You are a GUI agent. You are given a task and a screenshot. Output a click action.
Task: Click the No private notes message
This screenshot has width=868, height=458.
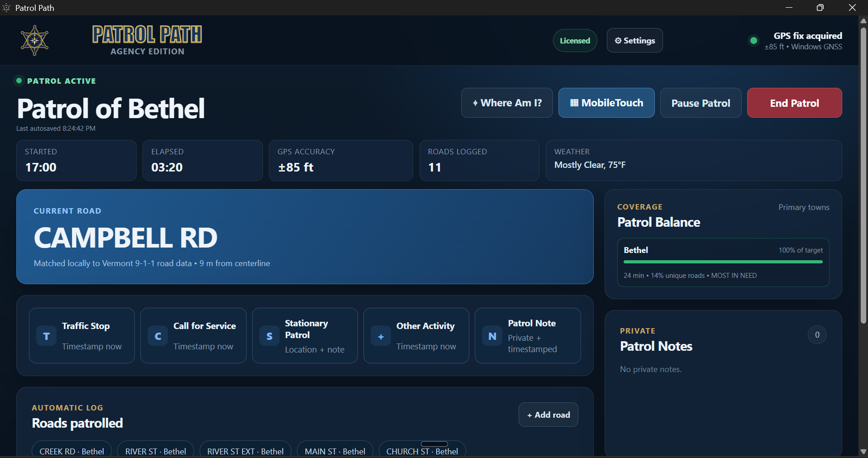click(651, 369)
